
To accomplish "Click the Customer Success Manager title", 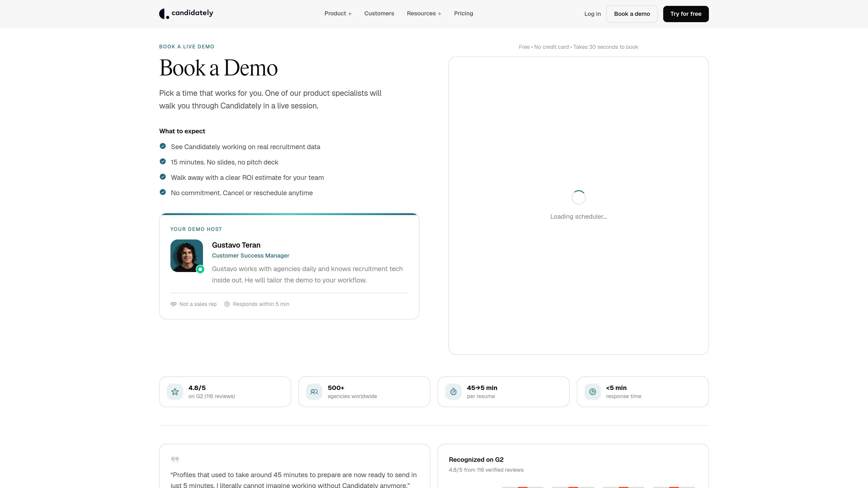I will click(250, 256).
